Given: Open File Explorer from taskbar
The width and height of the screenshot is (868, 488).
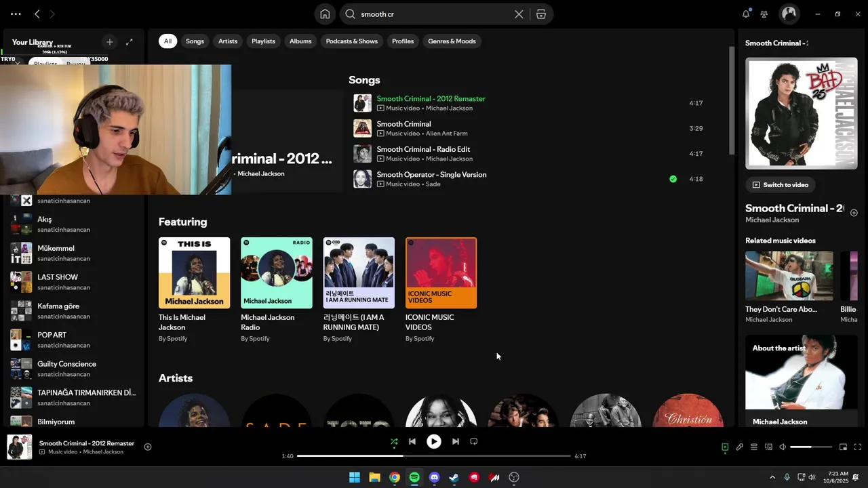Looking at the screenshot, I should (374, 477).
